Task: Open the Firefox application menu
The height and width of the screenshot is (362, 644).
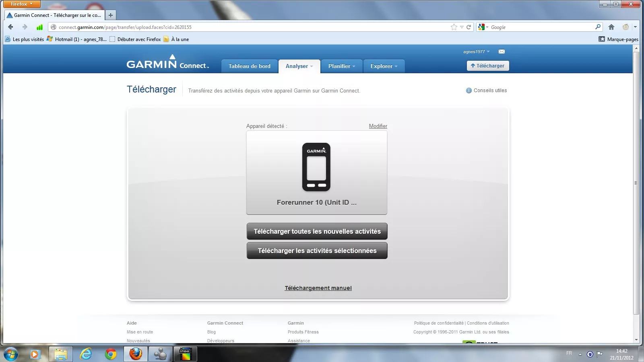Action: tap(22, 4)
